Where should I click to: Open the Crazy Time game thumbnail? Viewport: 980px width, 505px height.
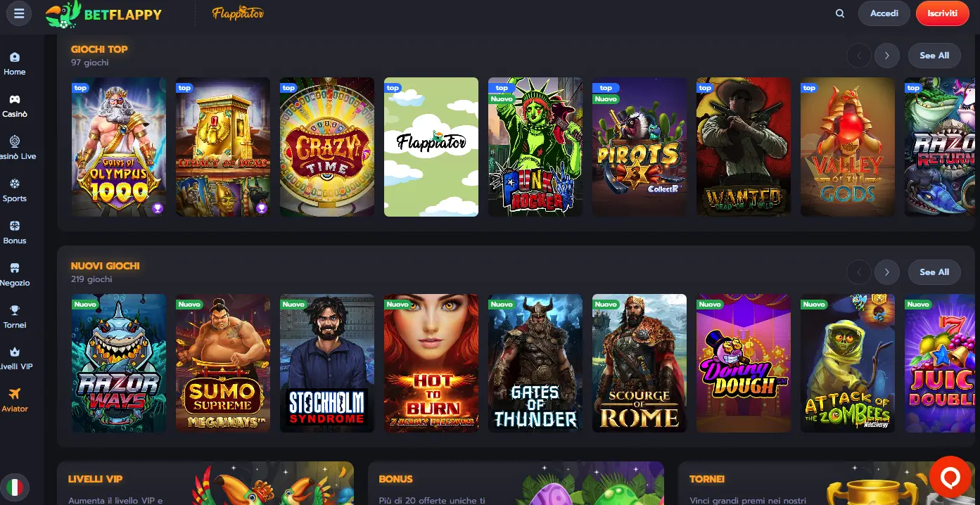pyautogui.click(x=327, y=147)
